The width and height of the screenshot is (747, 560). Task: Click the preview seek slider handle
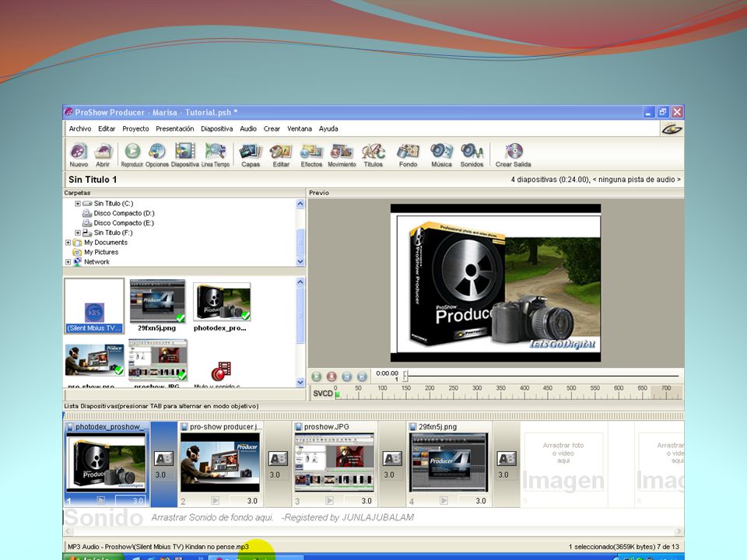(405, 376)
